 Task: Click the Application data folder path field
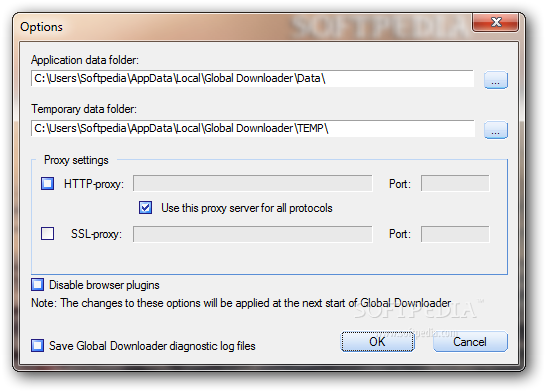click(252, 78)
